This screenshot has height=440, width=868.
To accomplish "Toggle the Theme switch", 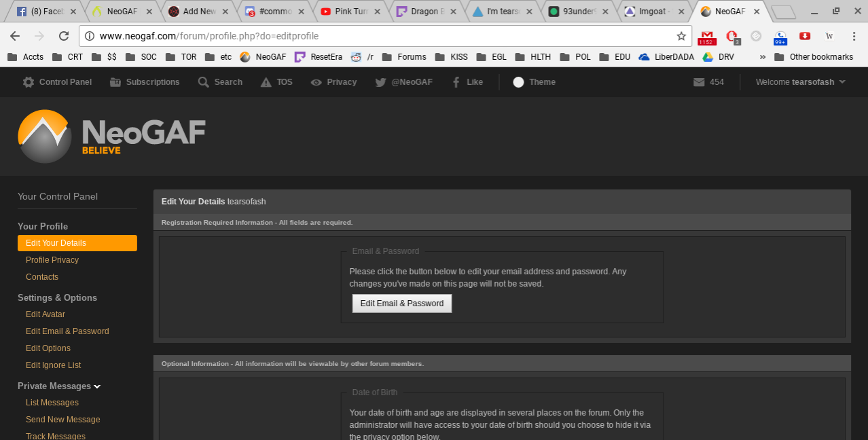I will 534,82.
